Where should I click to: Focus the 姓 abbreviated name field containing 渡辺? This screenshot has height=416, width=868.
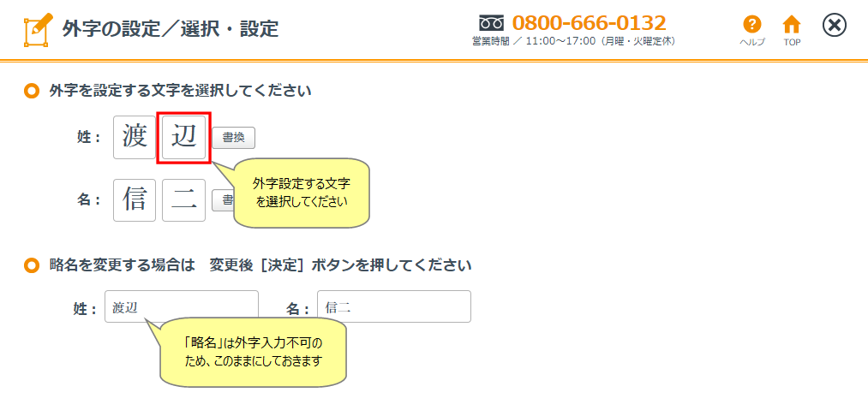pos(181,306)
